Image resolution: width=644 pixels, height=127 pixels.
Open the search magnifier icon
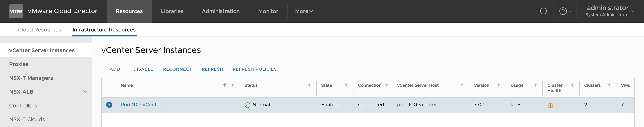(544, 12)
